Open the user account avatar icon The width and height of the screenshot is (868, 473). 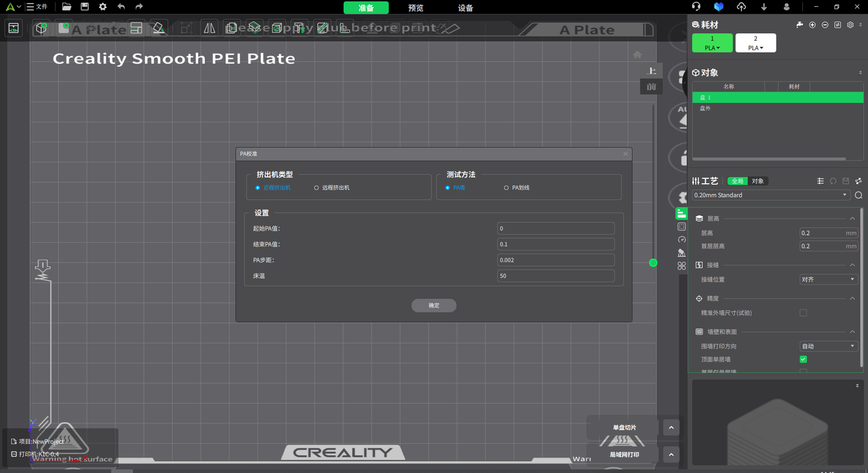click(787, 7)
